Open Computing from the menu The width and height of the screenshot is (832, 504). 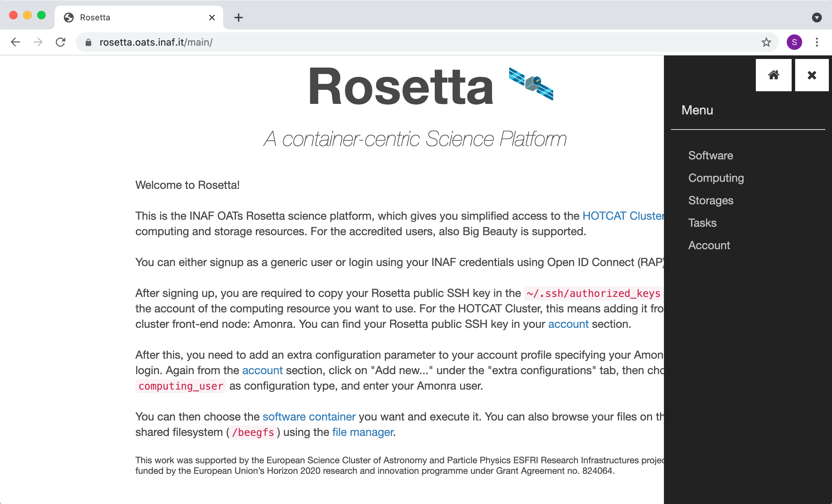(x=716, y=178)
